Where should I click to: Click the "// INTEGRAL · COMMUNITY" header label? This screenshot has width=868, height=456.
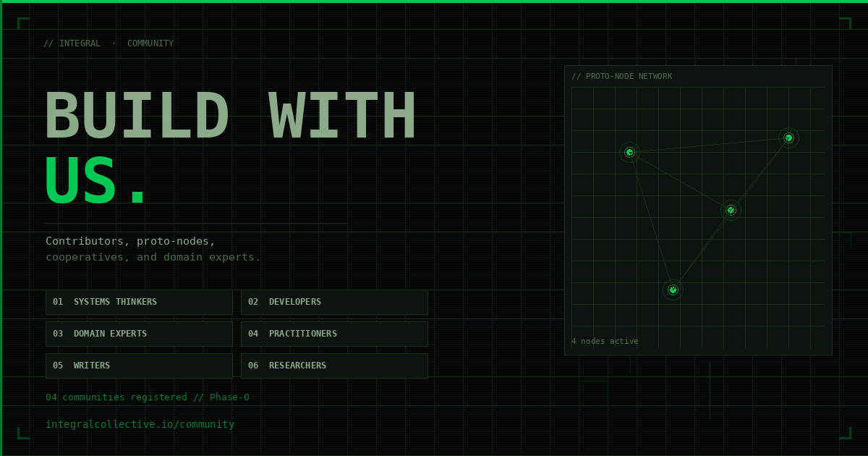click(x=109, y=43)
